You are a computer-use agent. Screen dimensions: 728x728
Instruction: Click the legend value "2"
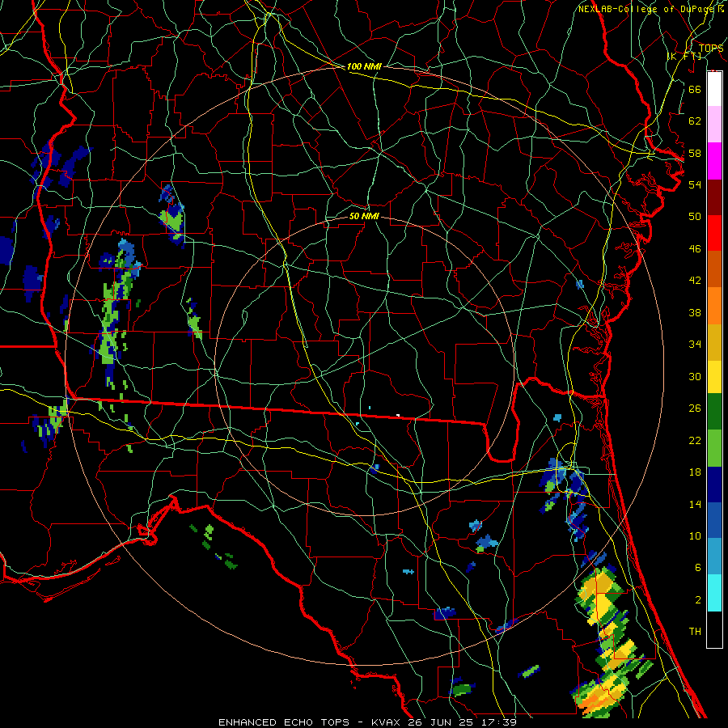[698, 599]
